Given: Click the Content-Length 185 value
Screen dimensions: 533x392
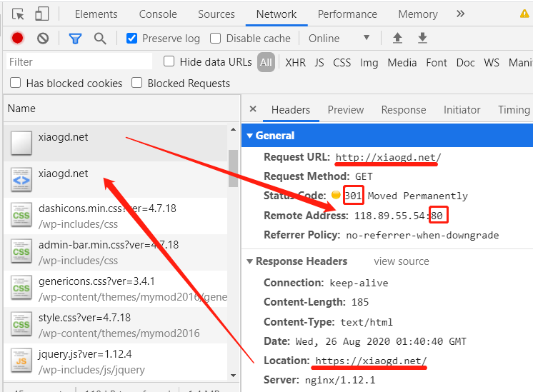Looking at the screenshot, I should coord(360,302).
